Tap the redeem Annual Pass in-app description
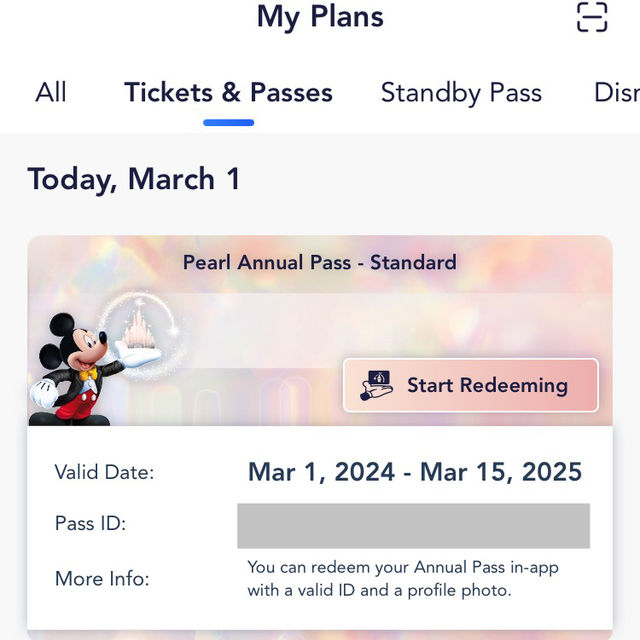The image size is (640, 640). (403, 579)
